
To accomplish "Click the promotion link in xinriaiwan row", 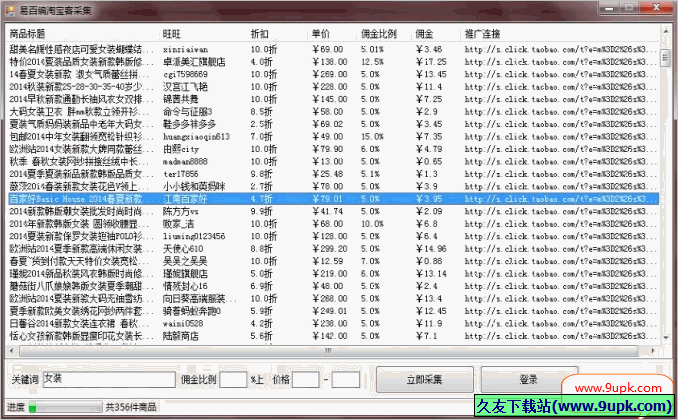I will click(x=561, y=49).
